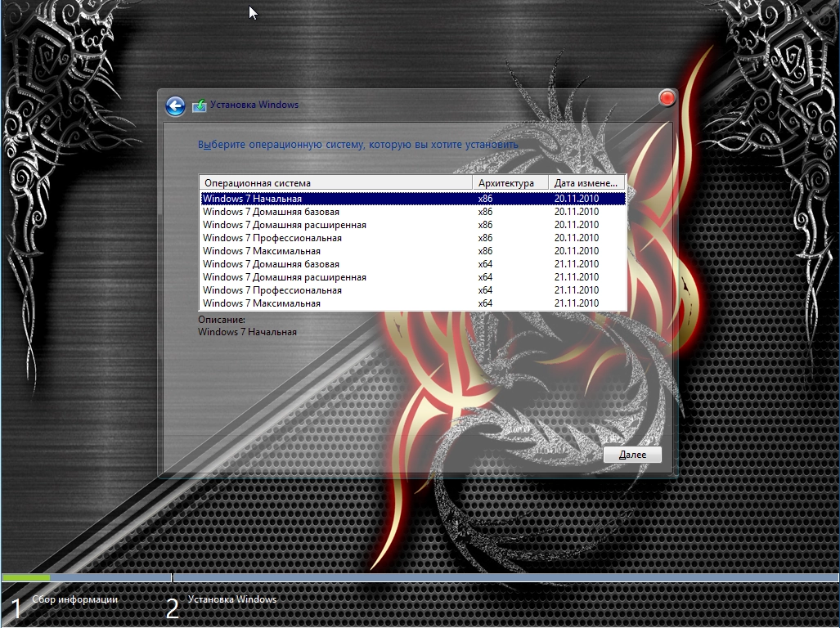This screenshot has height=628, width=840.
Task: Select Windows 7 Максимальная x86 row
Action: coord(413,251)
